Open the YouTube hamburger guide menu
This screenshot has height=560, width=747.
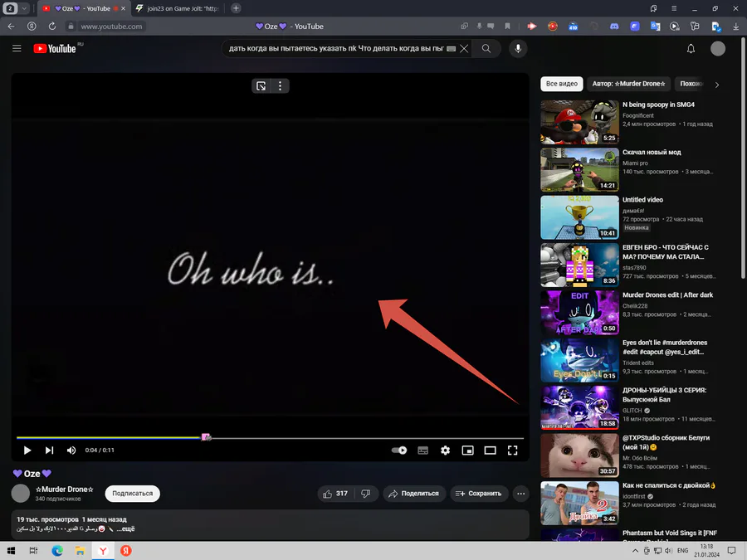pos(17,49)
